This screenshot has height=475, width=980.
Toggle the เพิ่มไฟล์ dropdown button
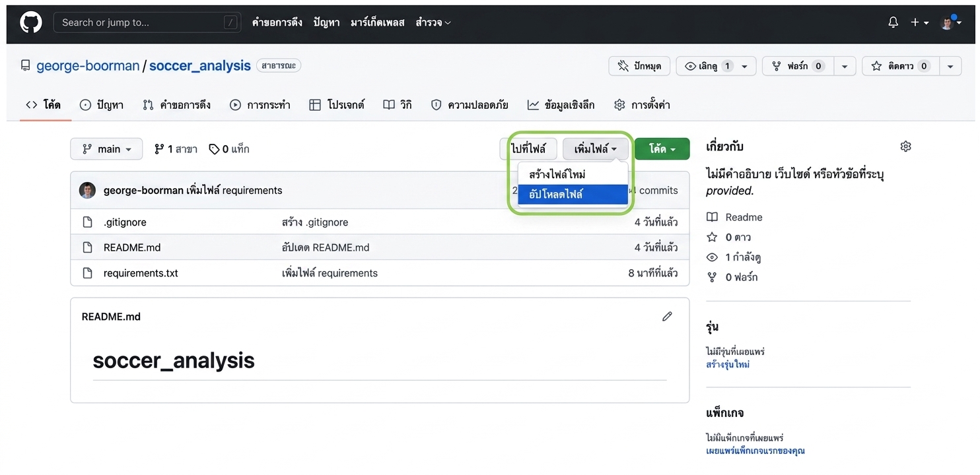coord(596,149)
